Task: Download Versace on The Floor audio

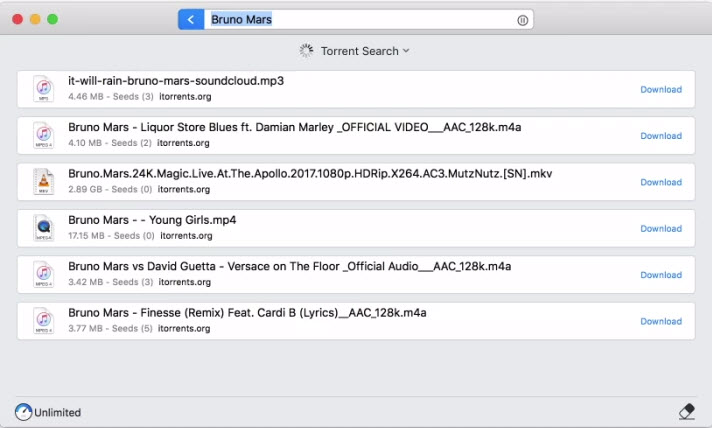Action: 661,275
